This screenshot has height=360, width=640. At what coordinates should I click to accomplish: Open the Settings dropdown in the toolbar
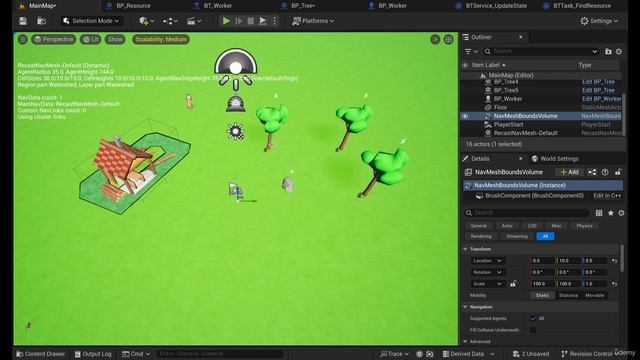[599, 21]
